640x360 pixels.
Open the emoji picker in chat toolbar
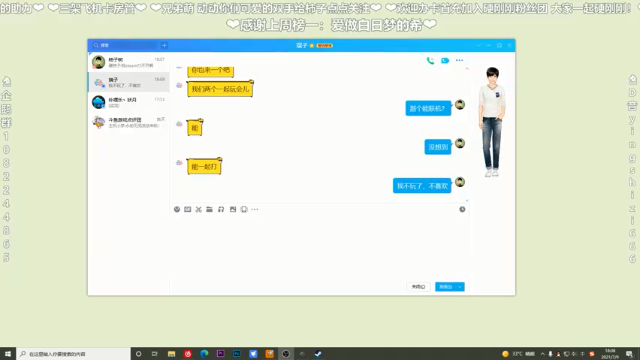[x=177, y=209]
